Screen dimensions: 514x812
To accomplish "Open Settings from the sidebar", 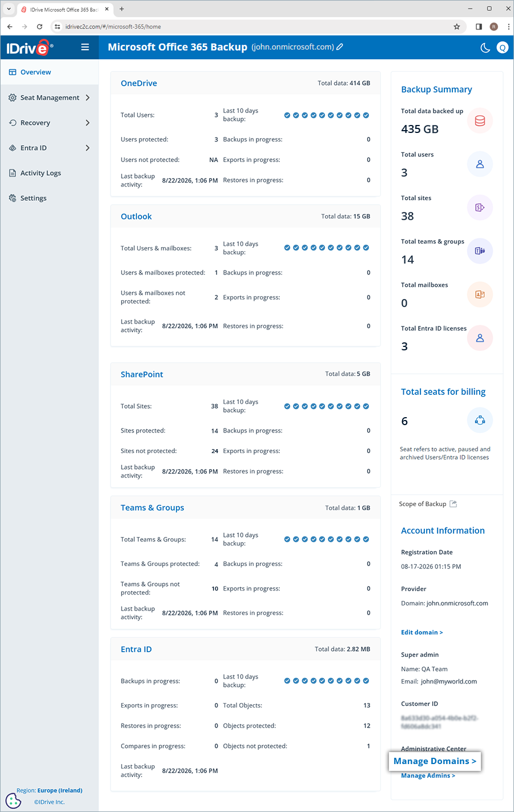I will click(x=49, y=198).
